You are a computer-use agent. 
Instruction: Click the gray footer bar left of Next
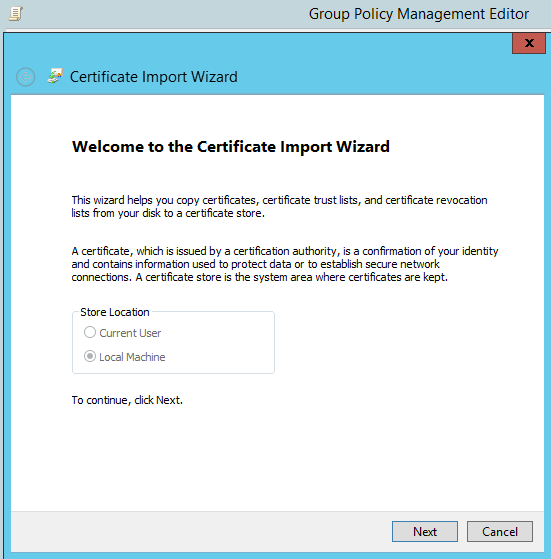(201, 532)
